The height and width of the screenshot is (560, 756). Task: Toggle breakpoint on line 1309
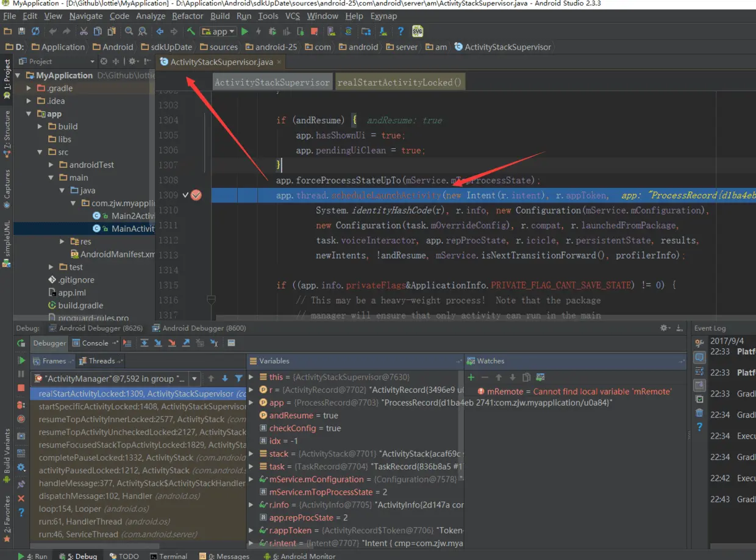(196, 195)
